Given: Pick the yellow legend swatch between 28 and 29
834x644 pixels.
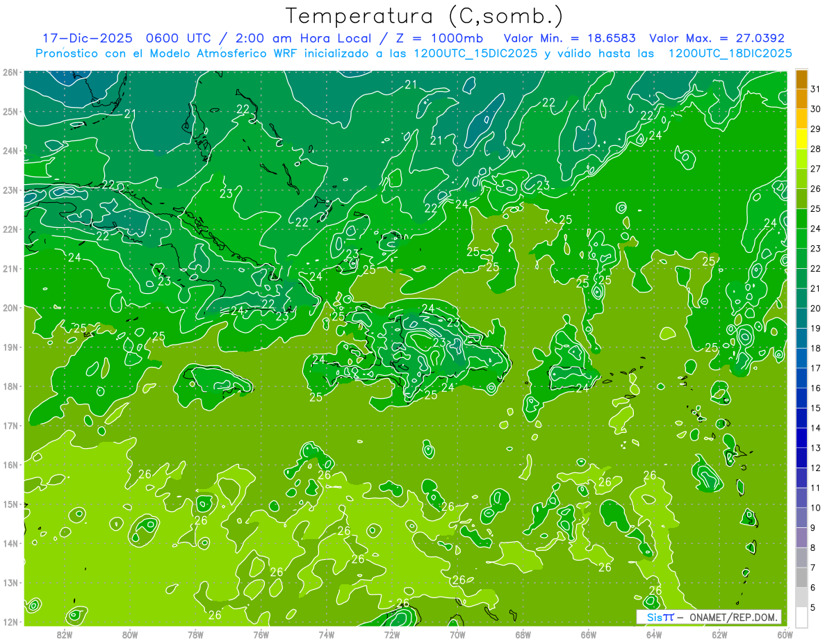Looking at the screenshot, I should click(801, 139).
